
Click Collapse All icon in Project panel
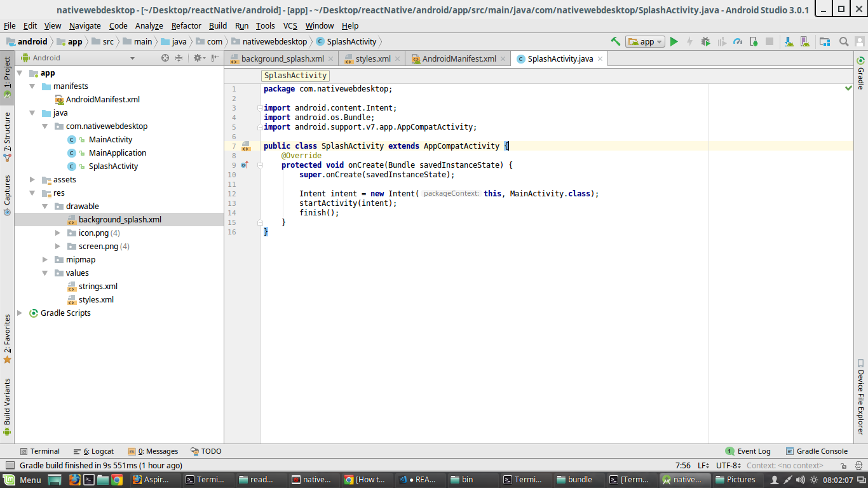[x=179, y=58]
